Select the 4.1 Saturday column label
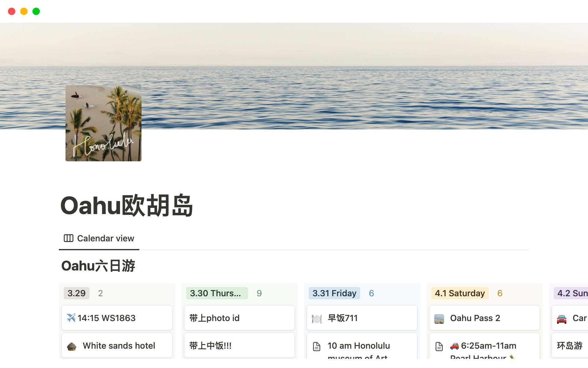Image resolution: width=588 pixels, height=368 pixels. click(460, 293)
